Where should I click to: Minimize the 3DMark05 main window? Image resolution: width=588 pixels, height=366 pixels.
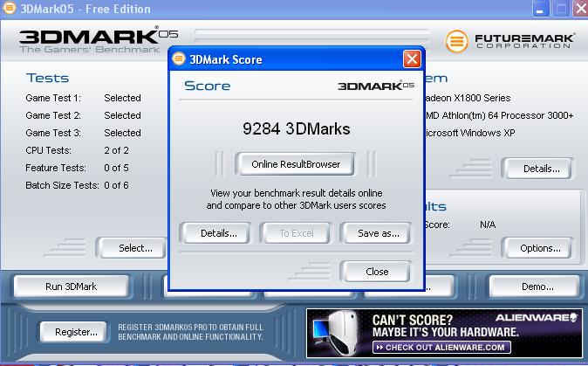point(540,9)
